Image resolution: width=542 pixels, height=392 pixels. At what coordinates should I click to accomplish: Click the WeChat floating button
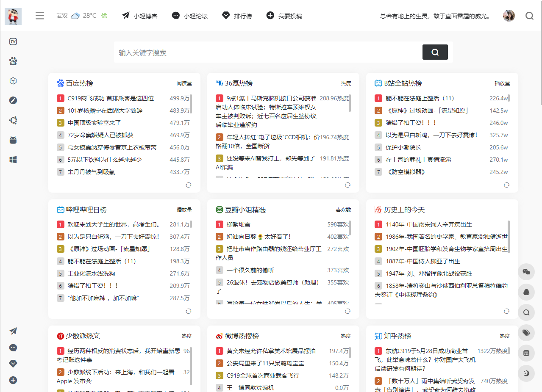coord(526,272)
